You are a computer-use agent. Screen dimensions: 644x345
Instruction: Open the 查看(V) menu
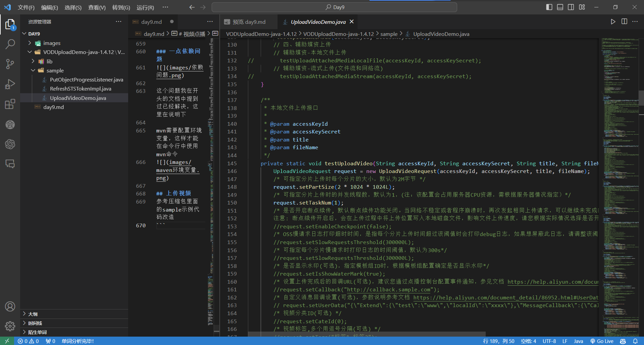pyautogui.click(x=97, y=7)
